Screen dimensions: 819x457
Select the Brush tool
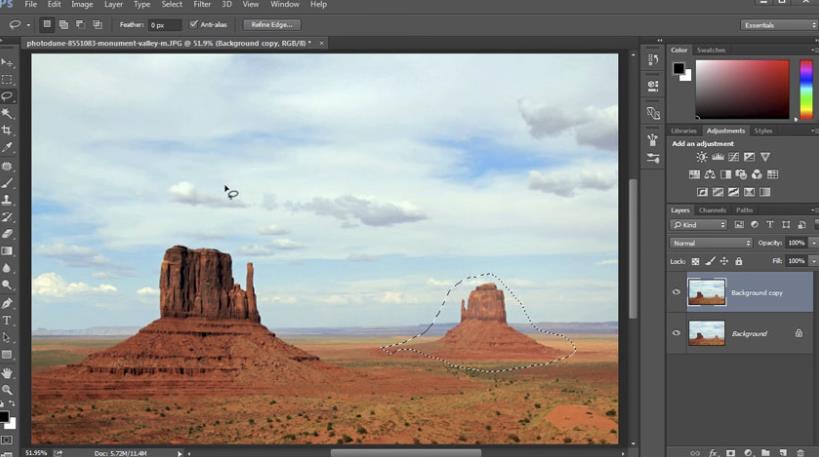tap(7, 183)
